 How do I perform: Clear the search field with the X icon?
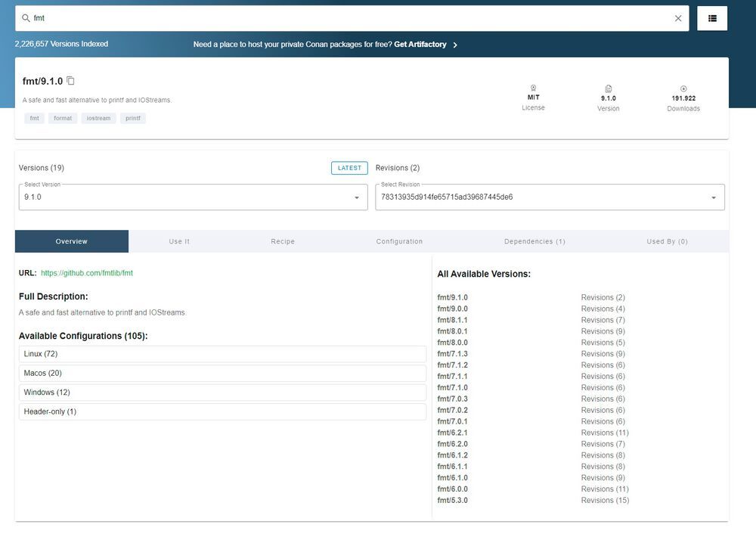pos(678,18)
